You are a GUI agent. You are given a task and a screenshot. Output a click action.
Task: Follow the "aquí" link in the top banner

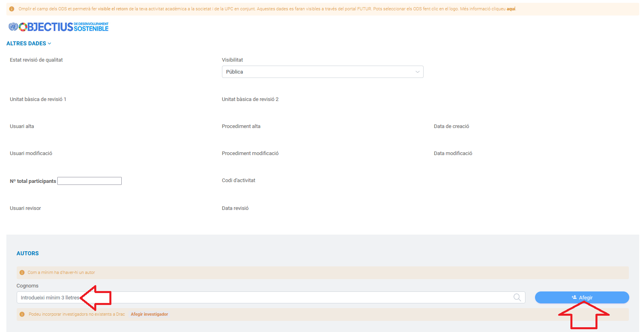click(511, 9)
